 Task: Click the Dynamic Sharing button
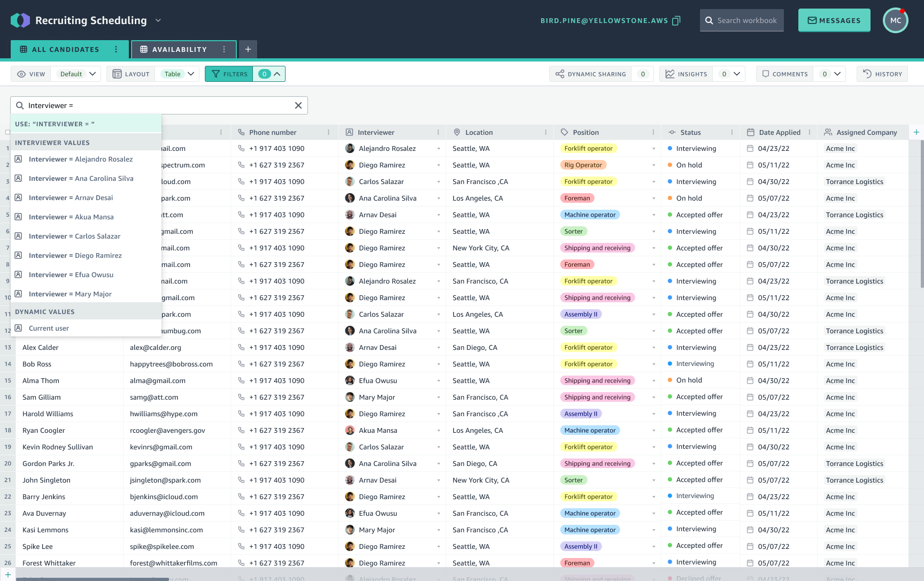(591, 74)
